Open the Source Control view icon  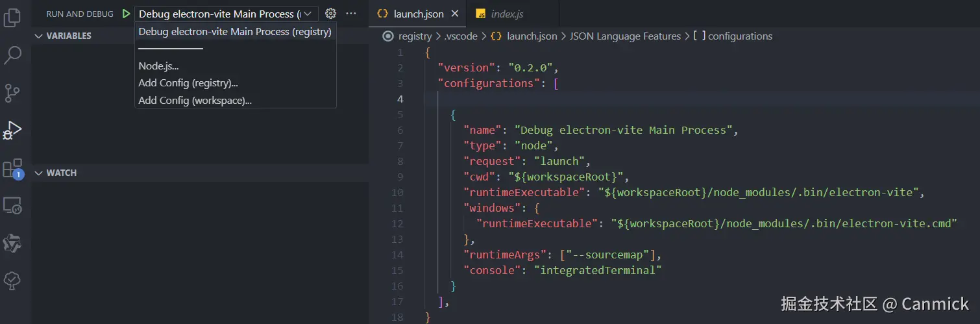click(x=12, y=93)
